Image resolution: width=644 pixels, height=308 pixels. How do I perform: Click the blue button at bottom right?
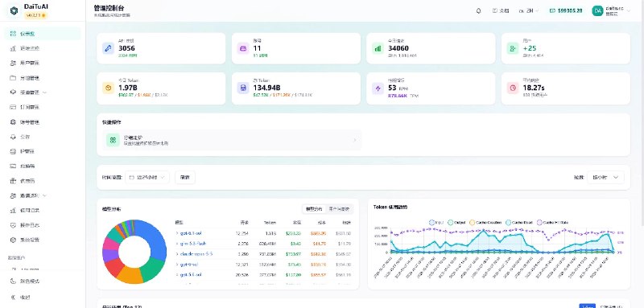(x=587, y=306)
